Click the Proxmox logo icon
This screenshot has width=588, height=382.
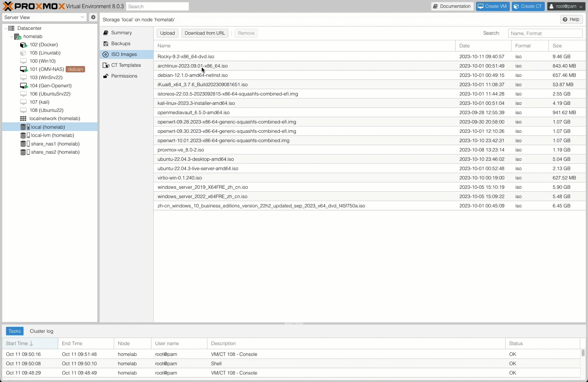(8, 6)
